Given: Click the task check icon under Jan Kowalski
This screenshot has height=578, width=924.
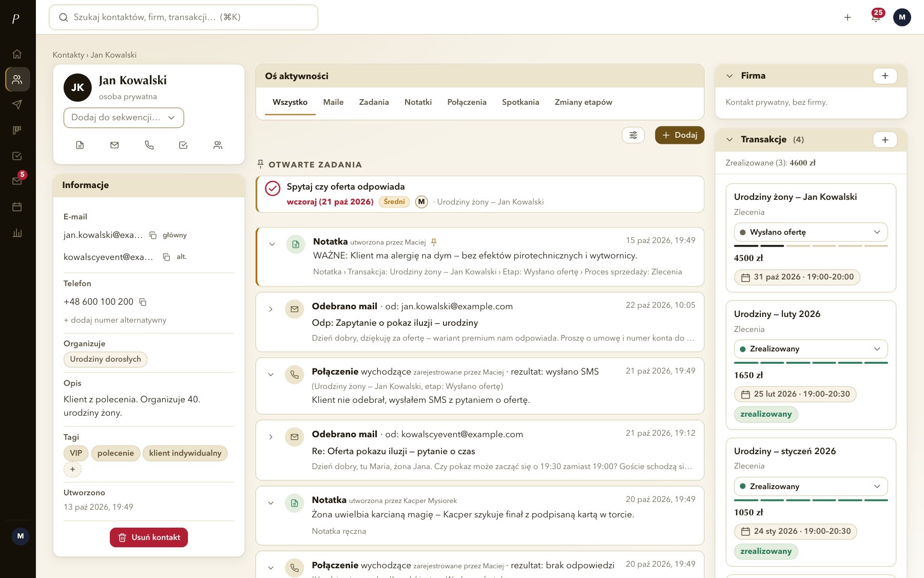Looking at the screenshot, I should [183, 145].
